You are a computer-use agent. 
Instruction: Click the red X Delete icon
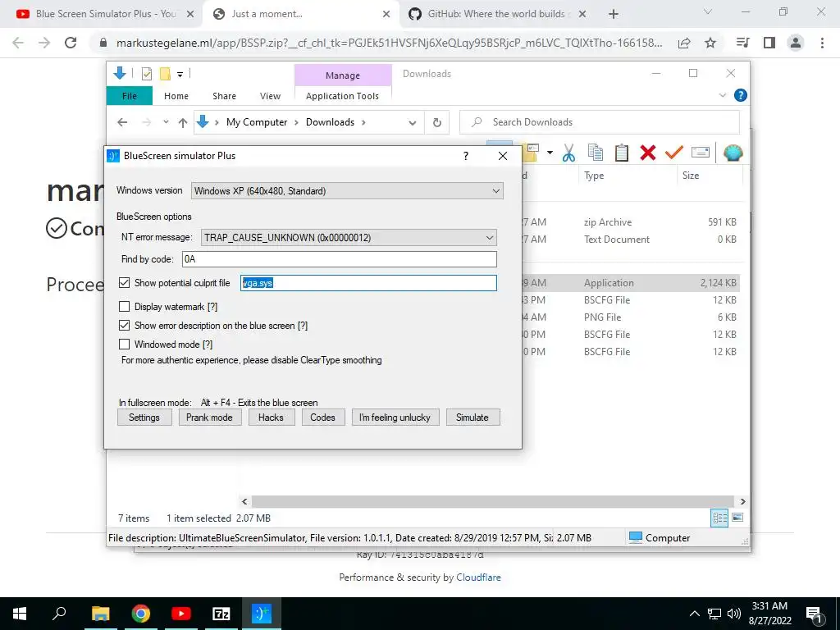648,153
